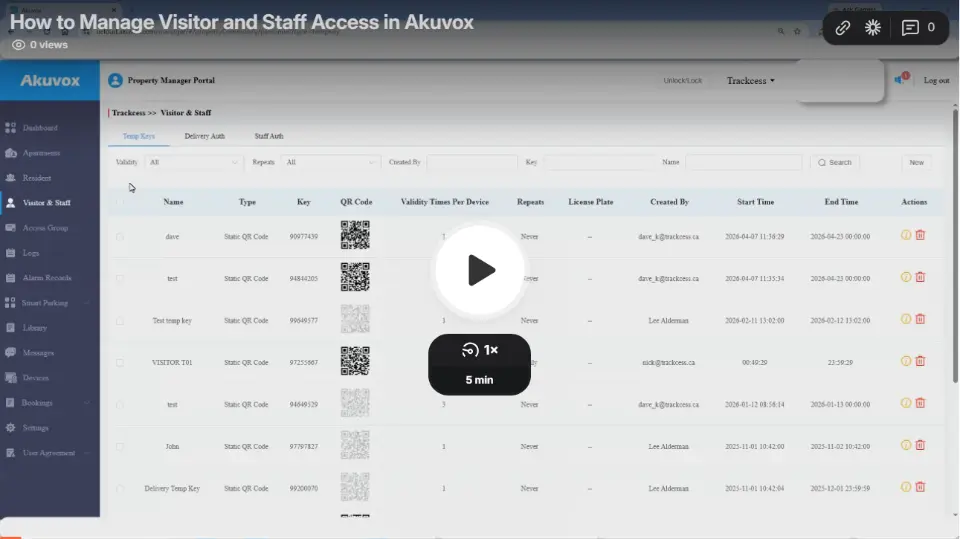960x539 pixels.
Task: Open the Trackcess community dropdown
Action: tap(751, 80)
